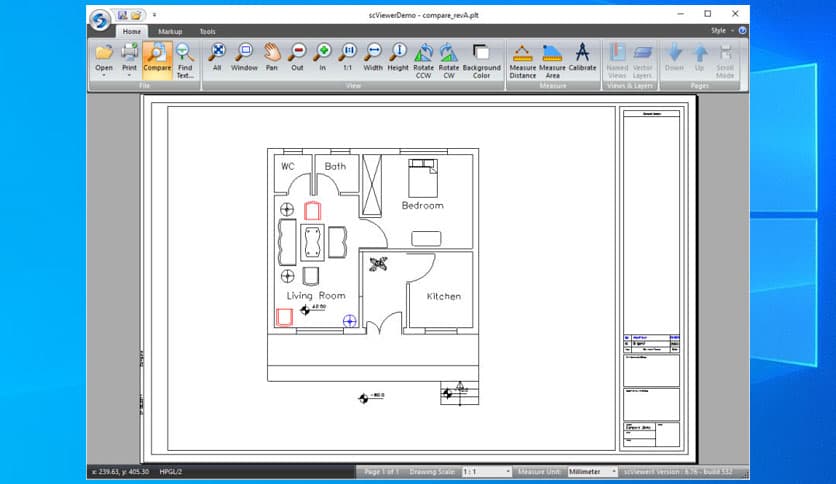The height and width of the screenshot is (484, 836).
Task: Go Up one page
Action: pos(700,57)
